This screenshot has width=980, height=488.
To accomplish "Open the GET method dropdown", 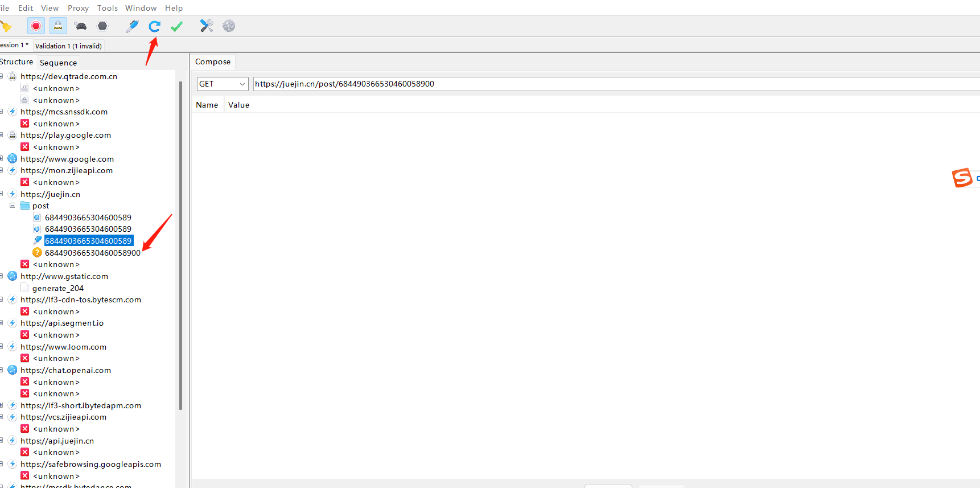I will tap(223, 84).
